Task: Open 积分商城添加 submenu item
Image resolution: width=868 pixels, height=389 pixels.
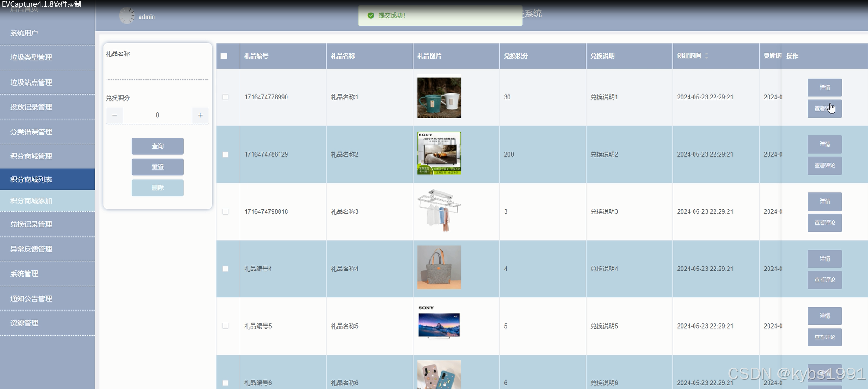Action: (47, 201)
